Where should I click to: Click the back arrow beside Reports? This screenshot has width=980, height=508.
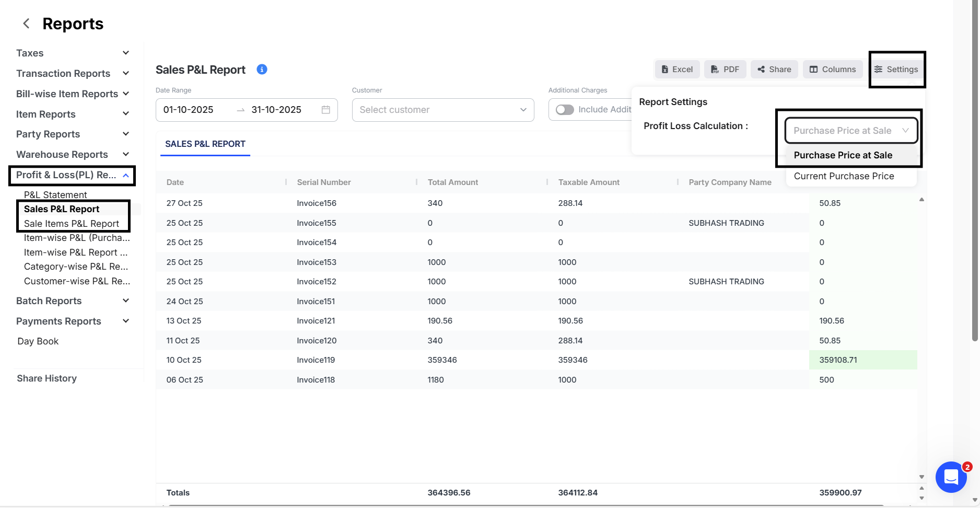pos(26,24)
